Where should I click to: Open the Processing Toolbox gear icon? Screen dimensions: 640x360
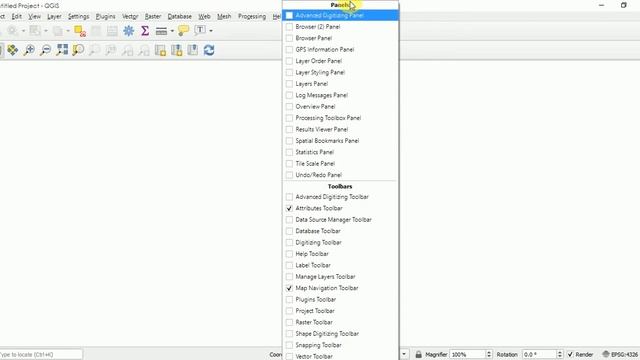[x=129, y=31]
